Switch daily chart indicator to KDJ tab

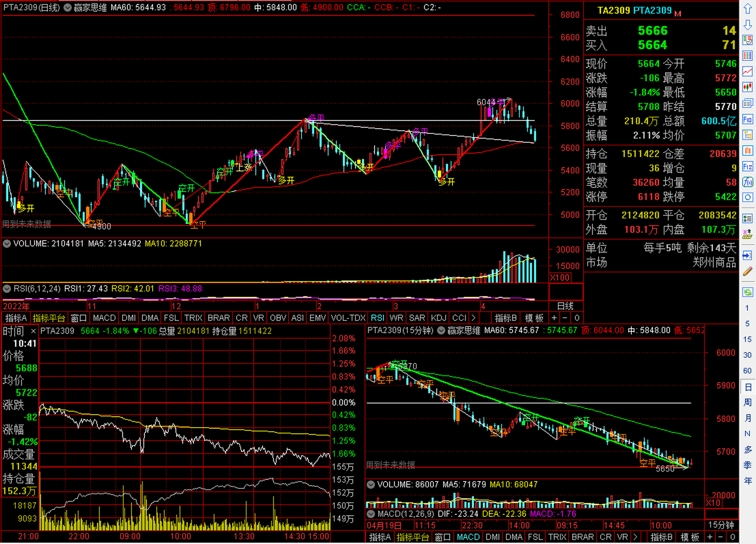click(x=438, y=318)
